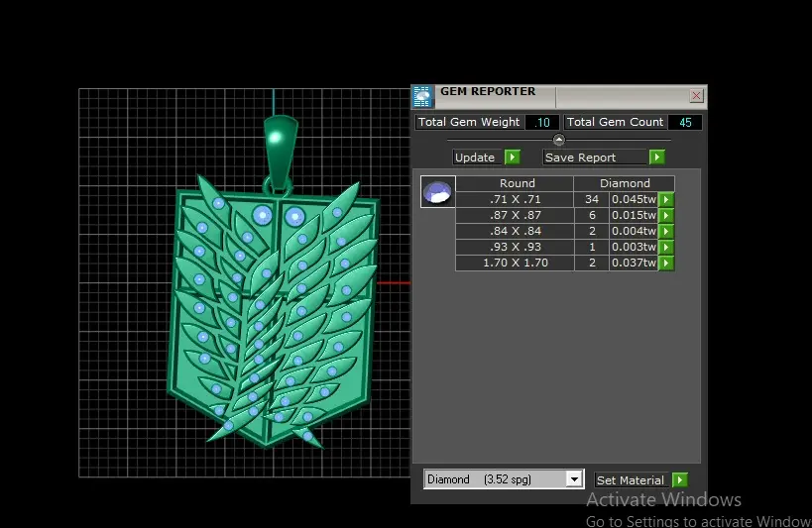This screenshot has width=812, height=528.
Task: Click the '0.045tw' weight cell
Action: coord(634,199)
